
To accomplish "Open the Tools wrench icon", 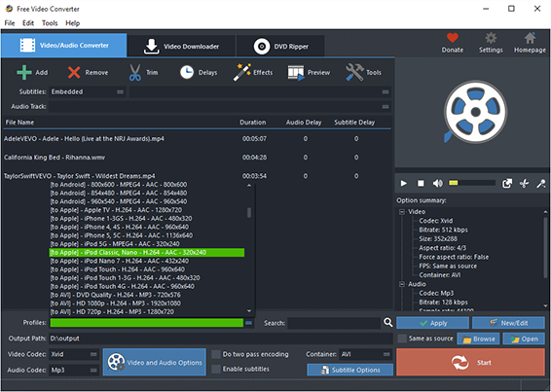I will click(354, 72).
